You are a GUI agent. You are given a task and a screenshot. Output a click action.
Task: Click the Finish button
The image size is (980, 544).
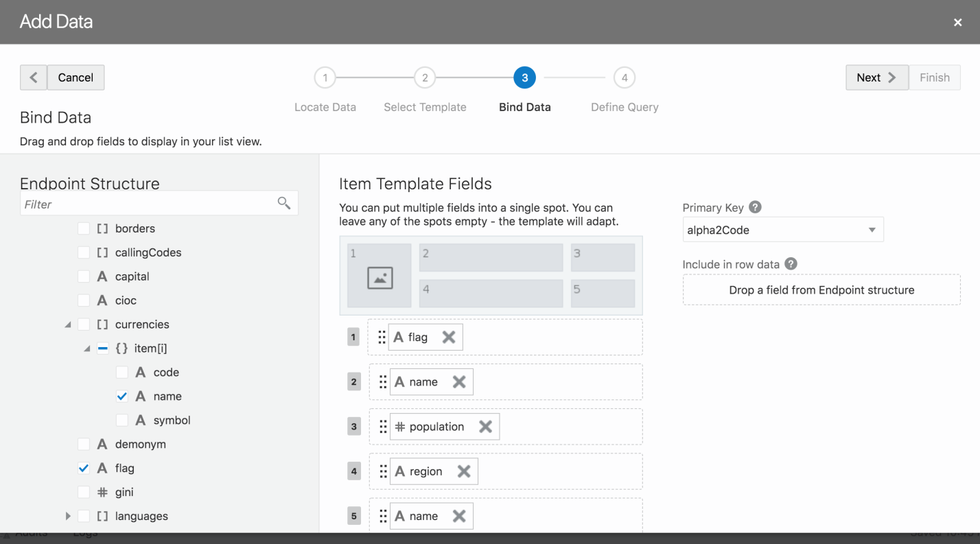click(935, 78)
